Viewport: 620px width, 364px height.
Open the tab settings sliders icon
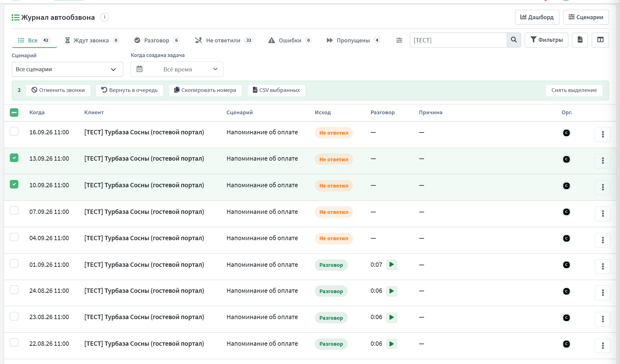[399, 40]
